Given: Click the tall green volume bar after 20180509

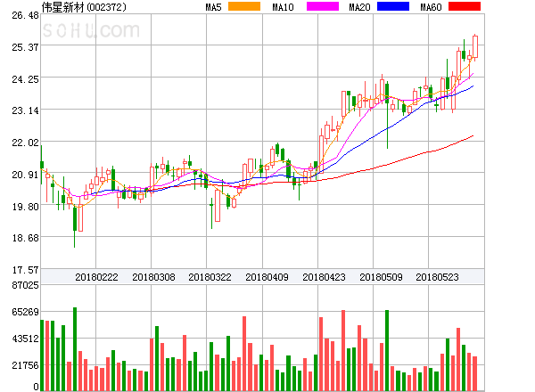Looking at the screenshot, I should [387, 350].
